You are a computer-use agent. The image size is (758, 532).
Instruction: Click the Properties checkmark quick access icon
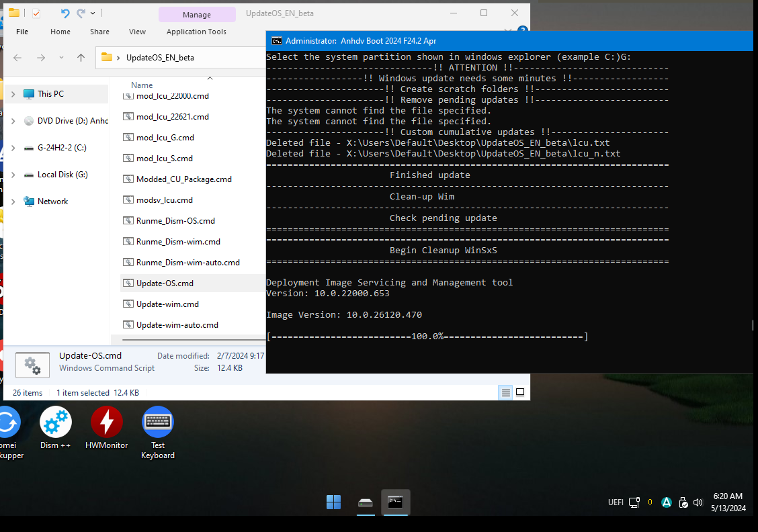pos(36,13)
